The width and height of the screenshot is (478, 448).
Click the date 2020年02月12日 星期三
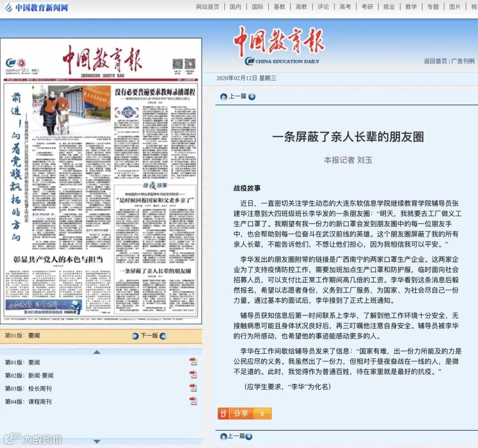[x=247, y=78]
